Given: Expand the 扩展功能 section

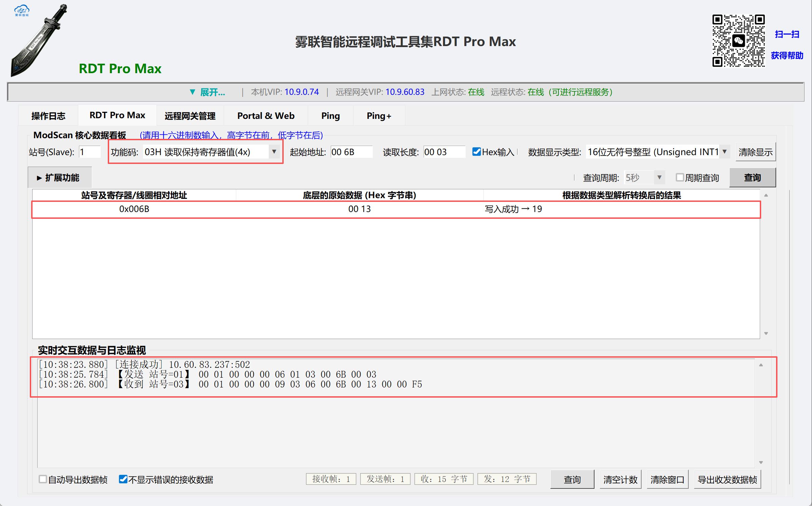Looking at the screenshot, I should [60, 178].
